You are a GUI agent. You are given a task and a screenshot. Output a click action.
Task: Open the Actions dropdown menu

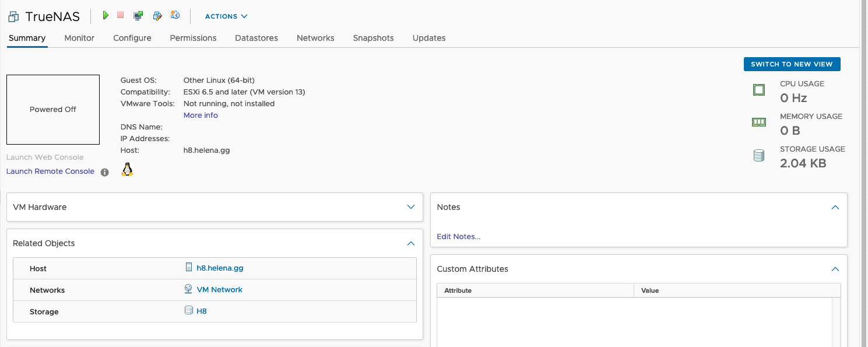(226, 16)
